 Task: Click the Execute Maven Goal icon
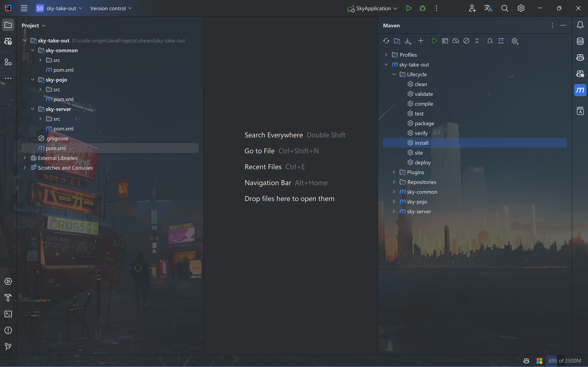pyautogui.click(x=445, y=41)
